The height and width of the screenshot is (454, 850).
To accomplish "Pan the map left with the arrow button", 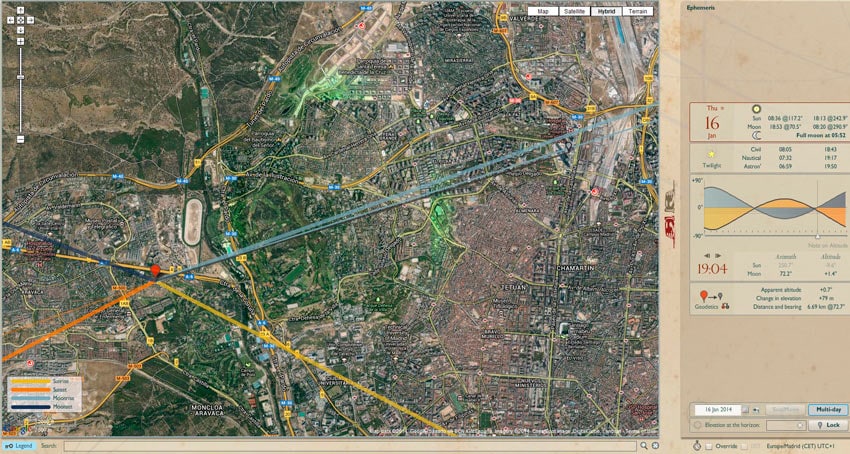I will pyautogui.click(x=10, y=20).
